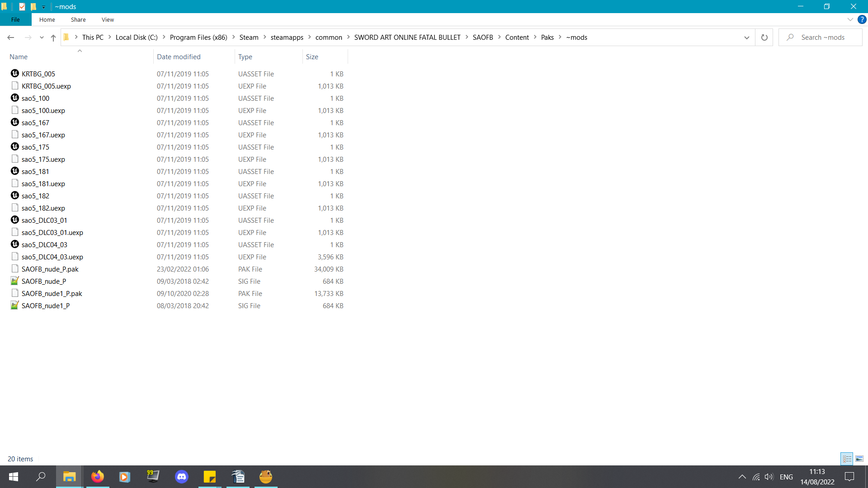Open network settings from system tray
This screenshot has height=488, width=868.
click(756, 477)
